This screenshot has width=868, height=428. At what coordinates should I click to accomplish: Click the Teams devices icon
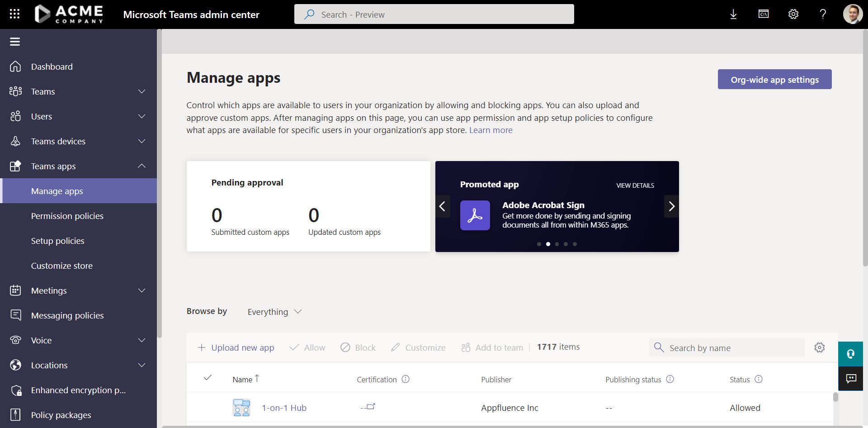(15, 141)
